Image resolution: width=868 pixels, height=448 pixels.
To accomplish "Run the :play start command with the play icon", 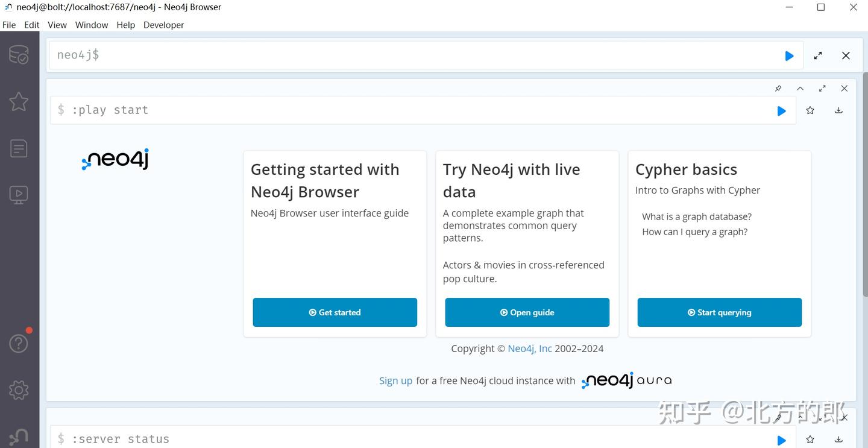I will click(781, 110).
